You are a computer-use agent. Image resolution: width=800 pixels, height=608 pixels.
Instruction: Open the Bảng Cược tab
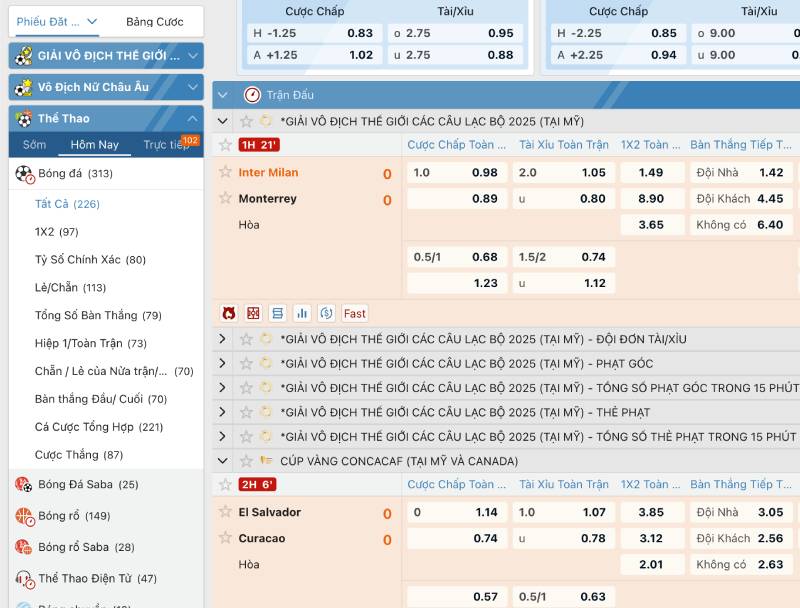154,21
